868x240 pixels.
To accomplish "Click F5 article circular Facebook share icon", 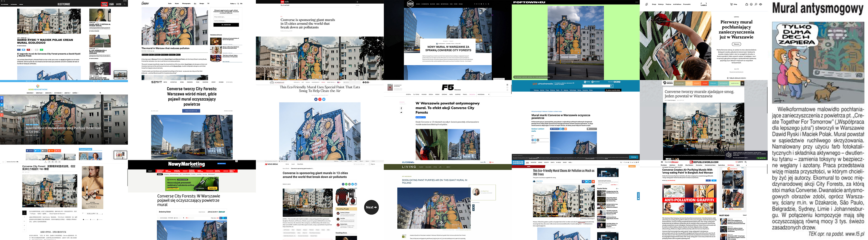I will [x=401, y=108].
